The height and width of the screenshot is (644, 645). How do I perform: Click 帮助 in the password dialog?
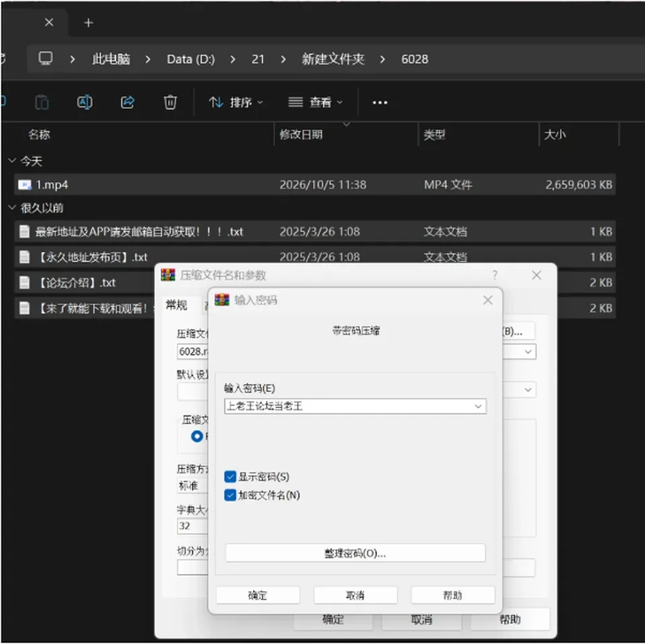(453, 595)
